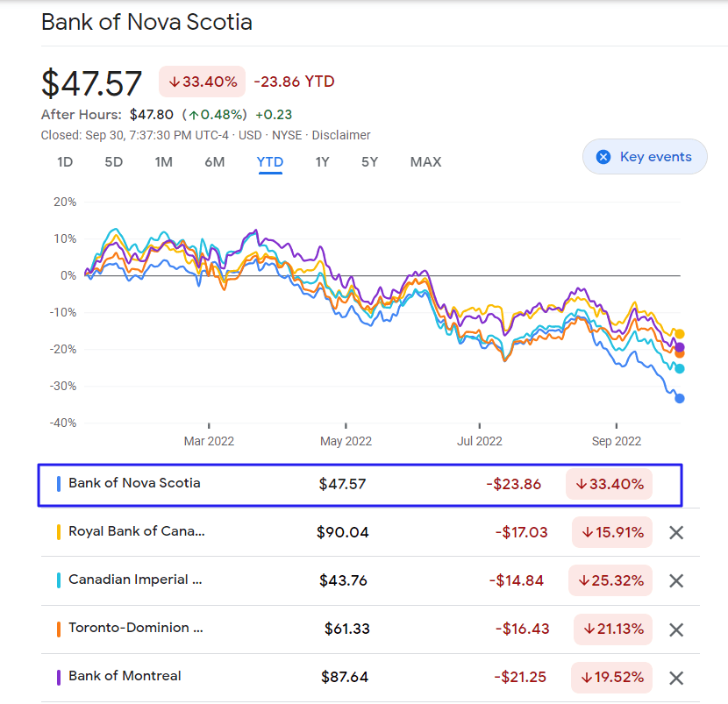728x704 pixels.
Task: Remove Royal Bank of Canada comparison
Action: (676, 532)
